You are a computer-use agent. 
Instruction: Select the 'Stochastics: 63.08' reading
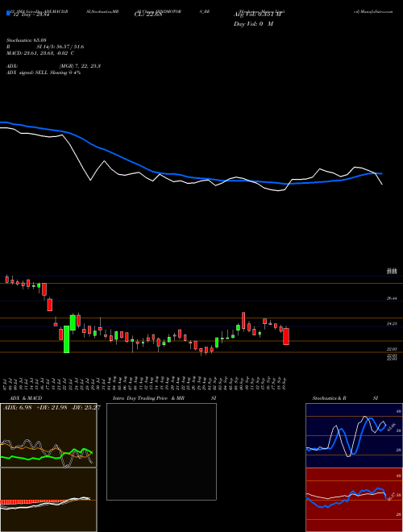(x=25, y=40)
